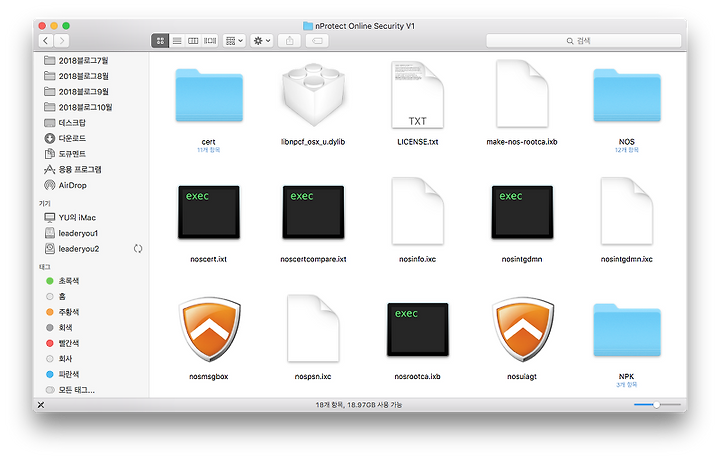The image size is (720, 460).
Task: Select the nospsn.ixc document
Action: pos(313,329)
